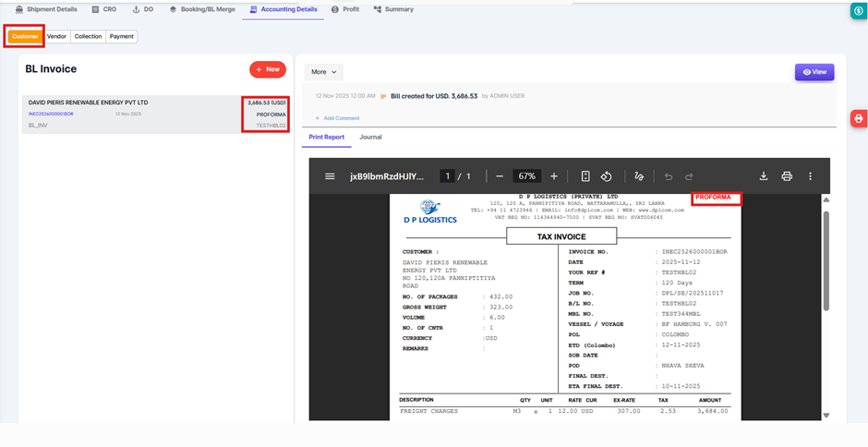Open the PDF viewer sidebar menu
The width and height of the screenshot is (868, 447).
(x=330, y=176)
